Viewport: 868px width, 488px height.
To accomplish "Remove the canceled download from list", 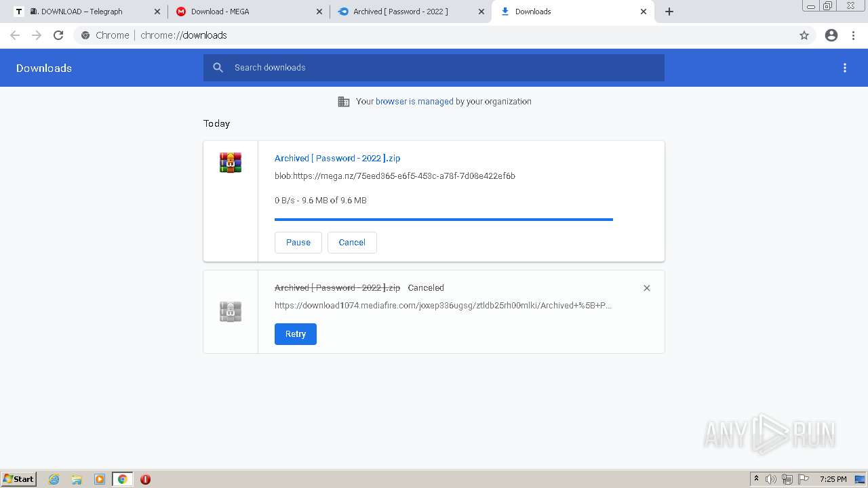I will click(647, 288).
